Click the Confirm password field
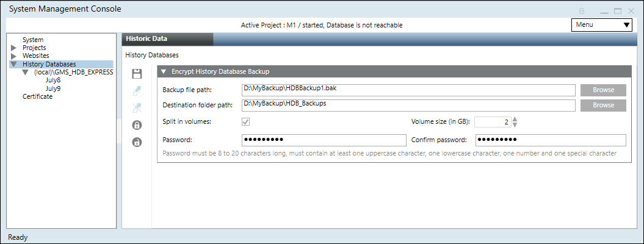Image resolution: width=644 pixels, height=244 pixels. (x=550, y=140)
